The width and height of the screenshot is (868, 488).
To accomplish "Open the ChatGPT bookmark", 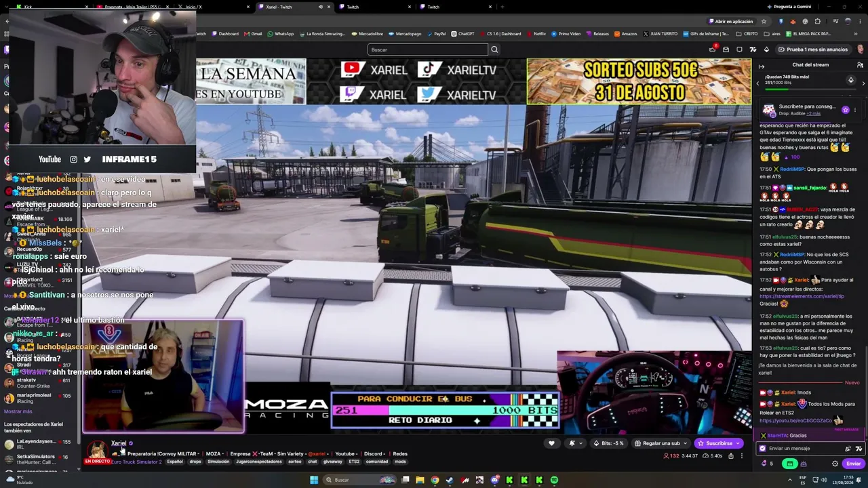I will [462, 34].
